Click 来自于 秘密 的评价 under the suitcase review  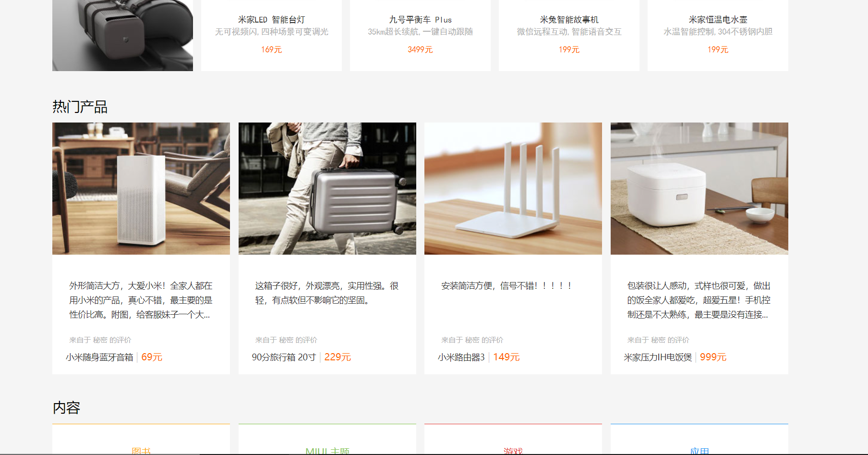pyautogui.click(x=286, y=340)
